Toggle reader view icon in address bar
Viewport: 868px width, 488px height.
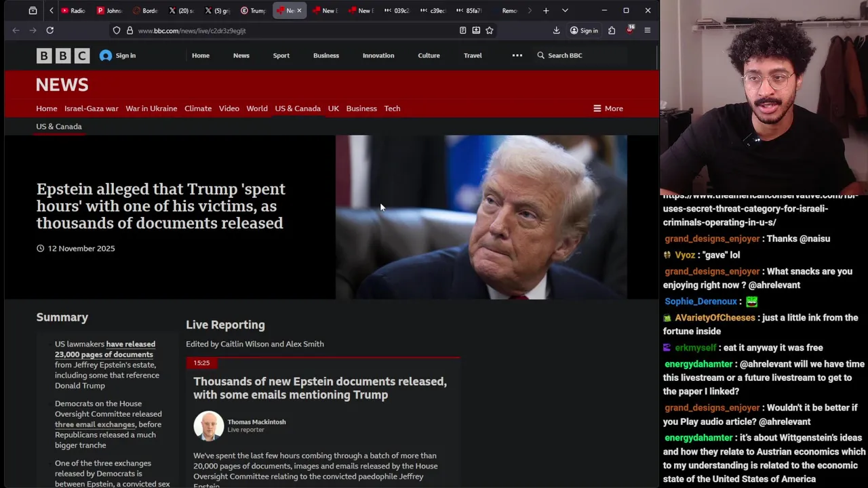pyautogui.click(x=462, y=30)
